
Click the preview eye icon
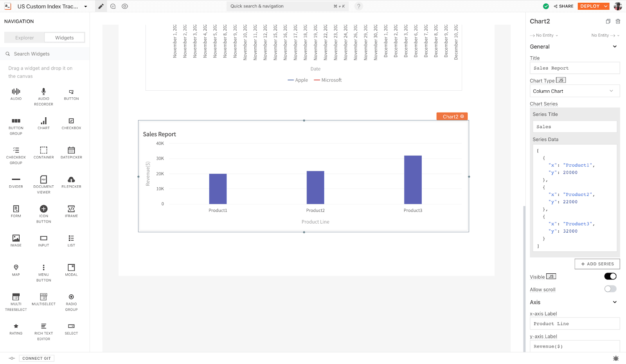tap(125, 6)
